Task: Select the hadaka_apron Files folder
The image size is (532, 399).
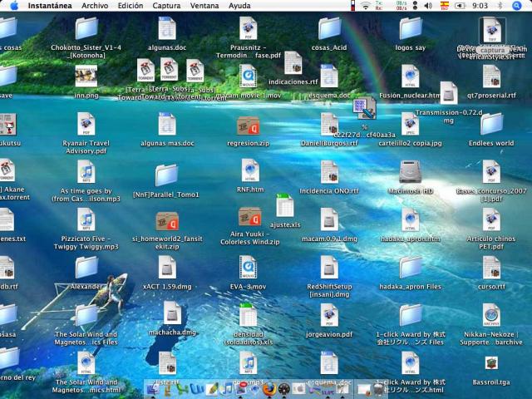Action: (x=411, y=268)
